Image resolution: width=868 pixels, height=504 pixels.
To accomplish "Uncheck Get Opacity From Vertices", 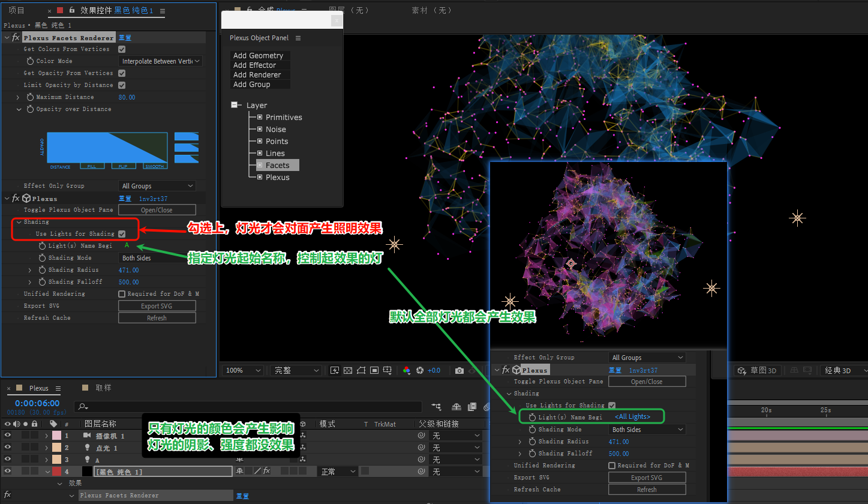I will click(x=122, y=73).
